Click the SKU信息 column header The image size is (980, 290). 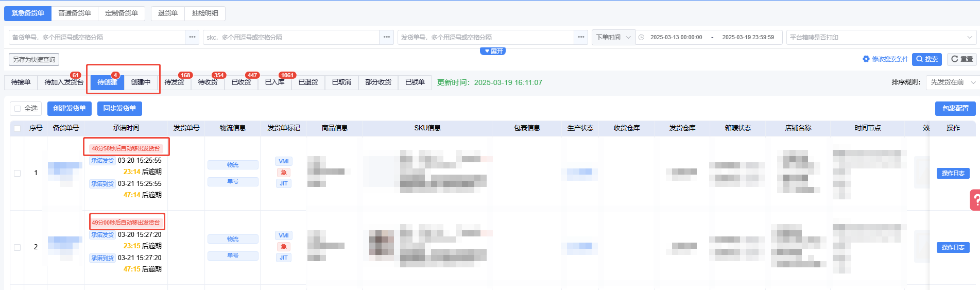[x=427, y=128]
